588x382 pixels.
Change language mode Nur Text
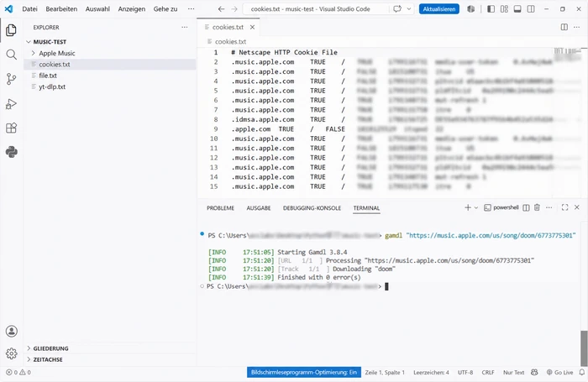pyautogui.click(x=514, y=372)
